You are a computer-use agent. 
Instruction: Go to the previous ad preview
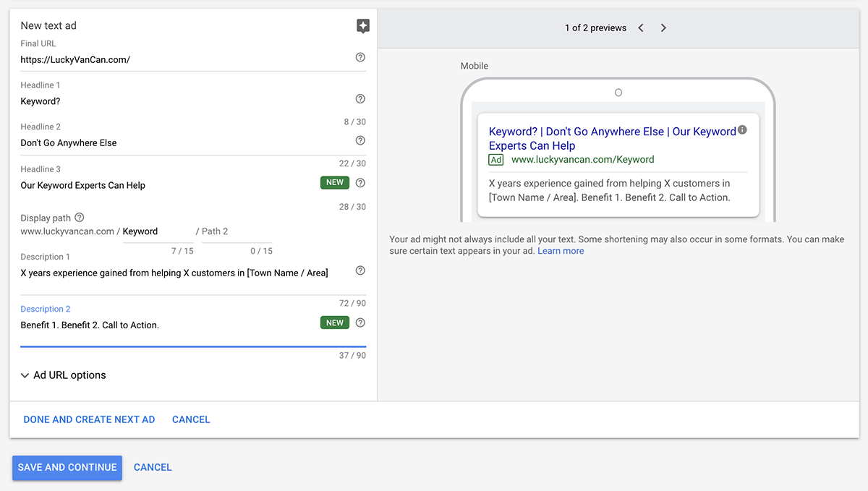point(641,28)
